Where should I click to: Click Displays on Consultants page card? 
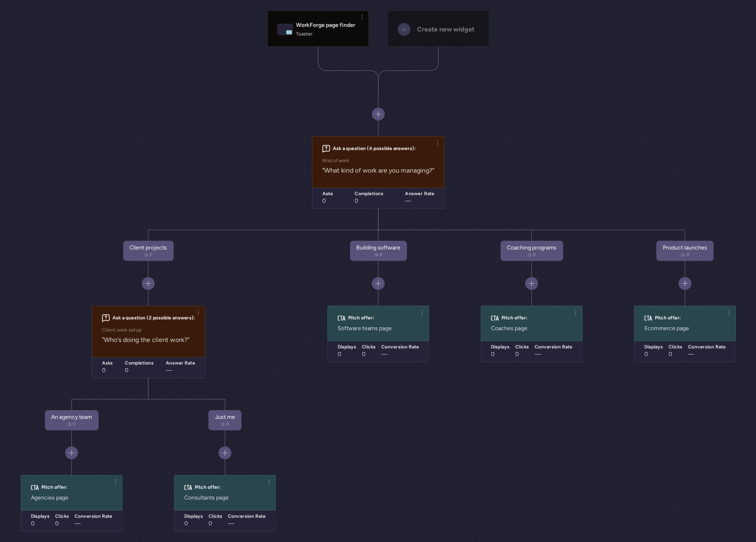193,520
